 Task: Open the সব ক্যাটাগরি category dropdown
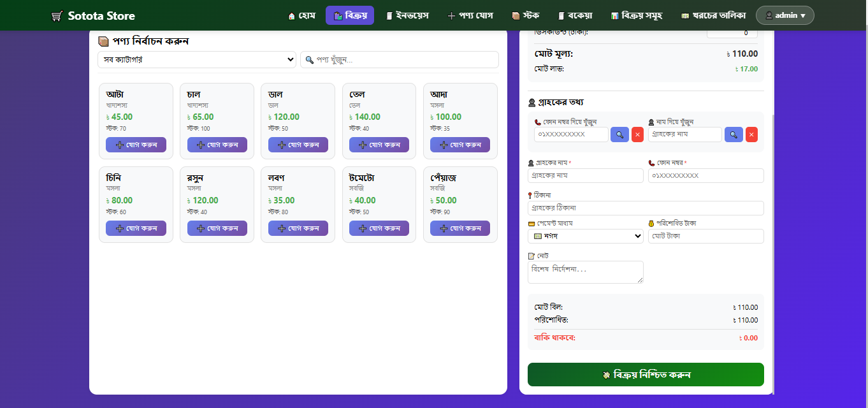point(197,59)
